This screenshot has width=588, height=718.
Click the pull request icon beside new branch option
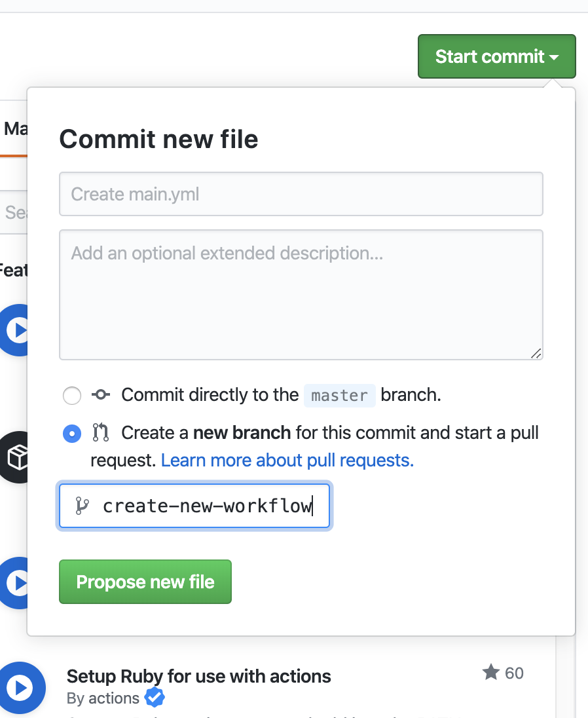[100, 432]
